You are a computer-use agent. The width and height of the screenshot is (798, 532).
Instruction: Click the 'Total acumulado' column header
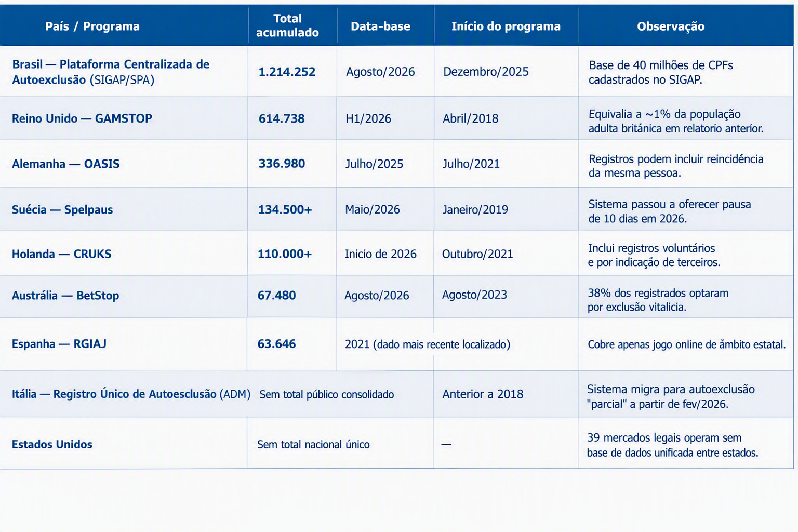(x=287, y=25)
